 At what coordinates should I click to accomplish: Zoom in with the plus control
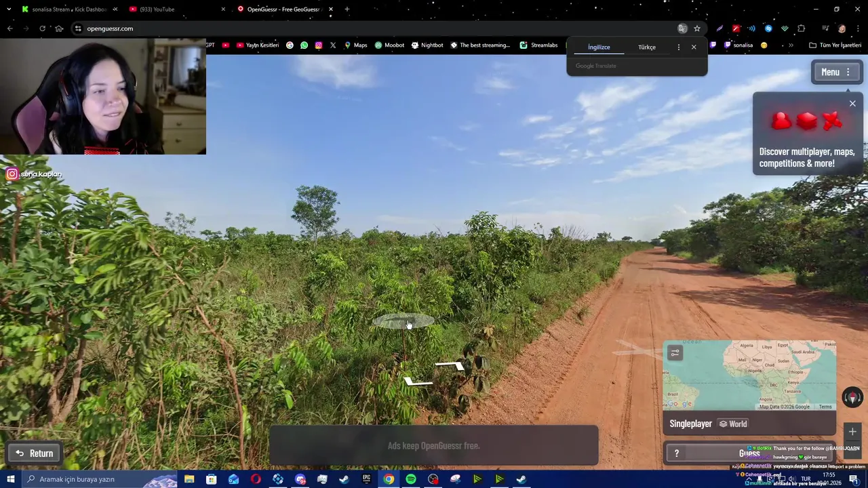852,432
